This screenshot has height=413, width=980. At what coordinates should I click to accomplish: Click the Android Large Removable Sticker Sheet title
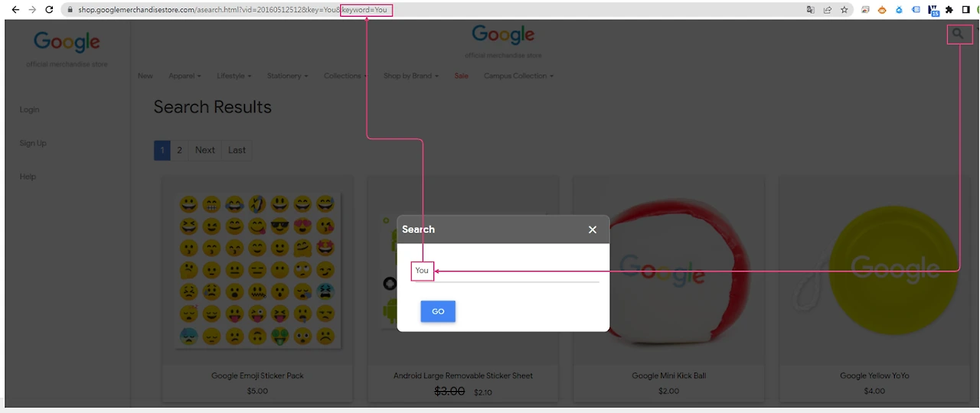[463, 376]
